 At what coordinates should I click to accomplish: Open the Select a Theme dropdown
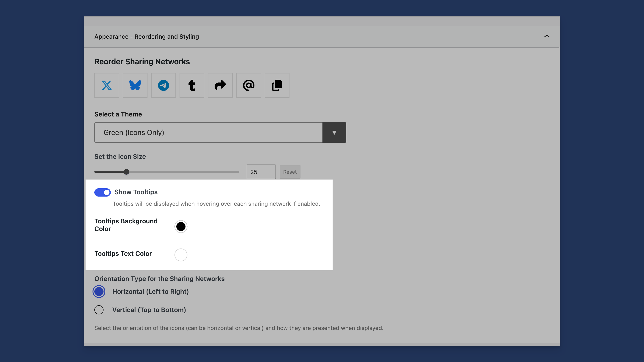[208, 132]
